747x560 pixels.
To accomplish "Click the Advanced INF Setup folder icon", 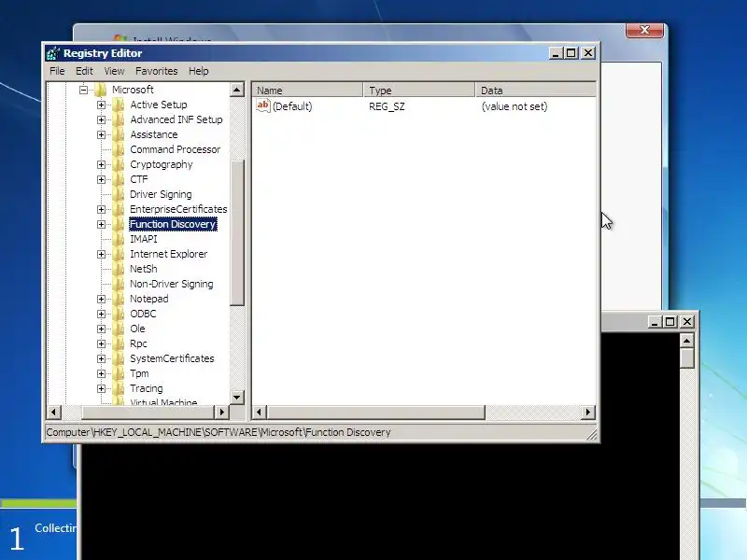I will coord(119,119).
